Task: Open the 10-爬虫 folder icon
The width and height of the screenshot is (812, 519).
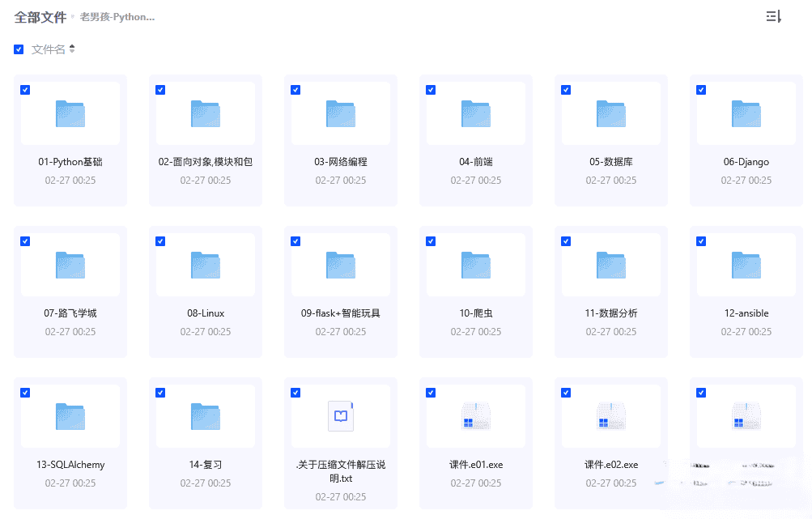Action: tap(476, 265)
